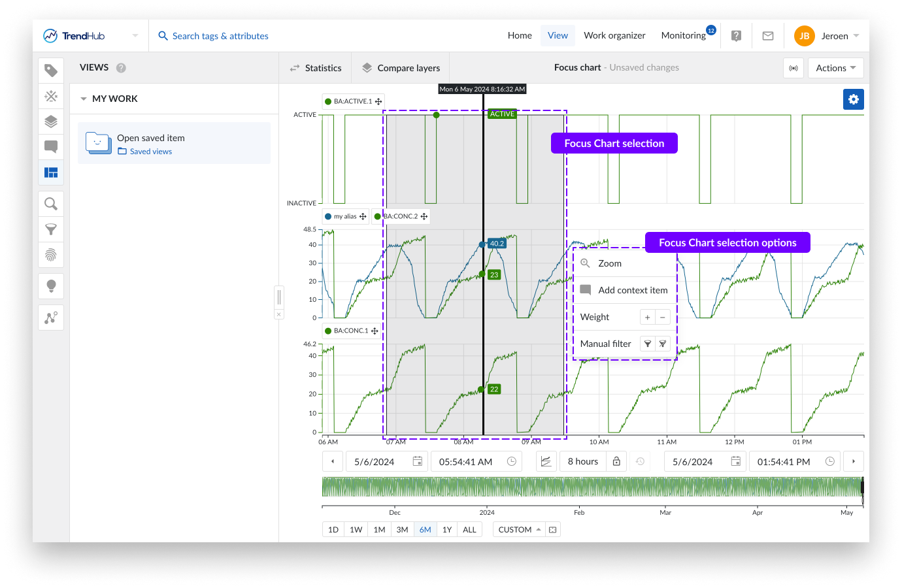Open the tag builder icon in sidebar
This screenshot has width=902, height=588.
pos(51,71)
